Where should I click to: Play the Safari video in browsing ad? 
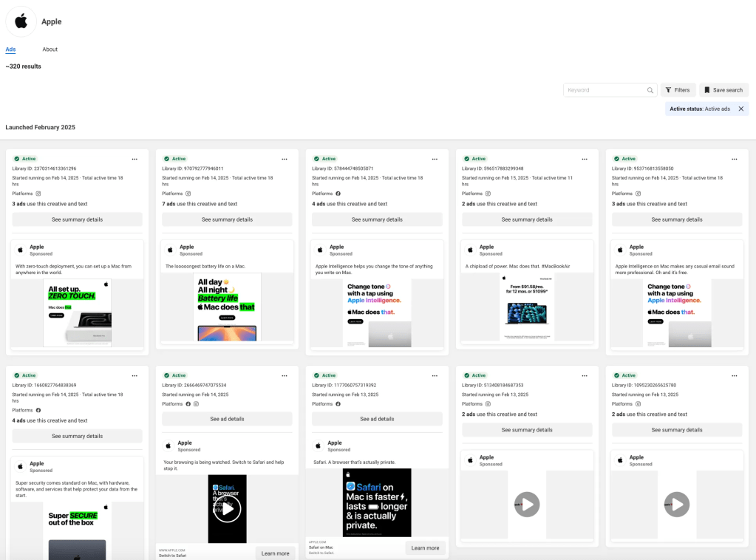pyautogui.click(x=228, y=508)
